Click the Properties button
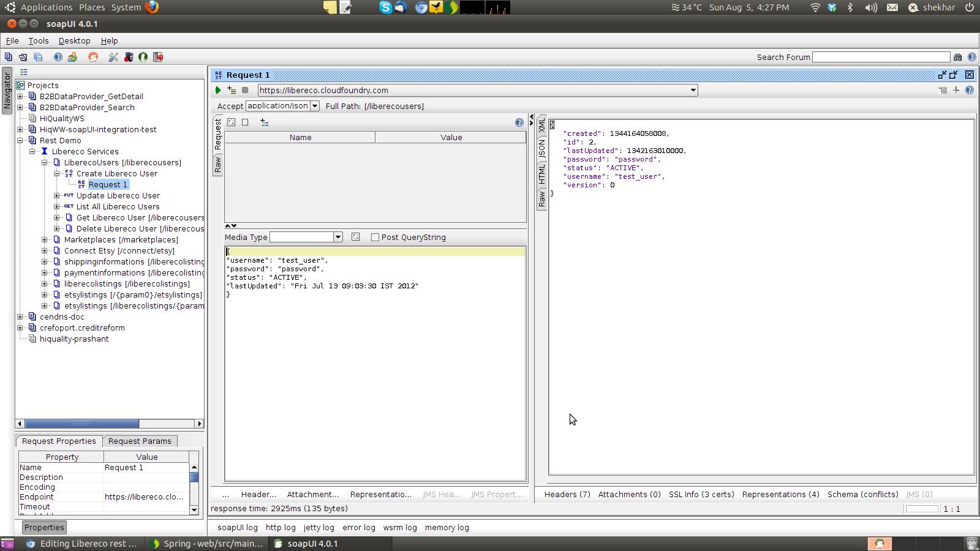 (x=44, y=528)
